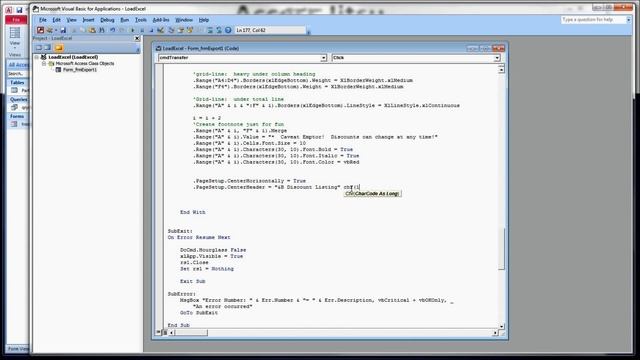This screenshot has width=640, height=360.
Task: Switch to Full Module View button
Action: pos(164,333)
